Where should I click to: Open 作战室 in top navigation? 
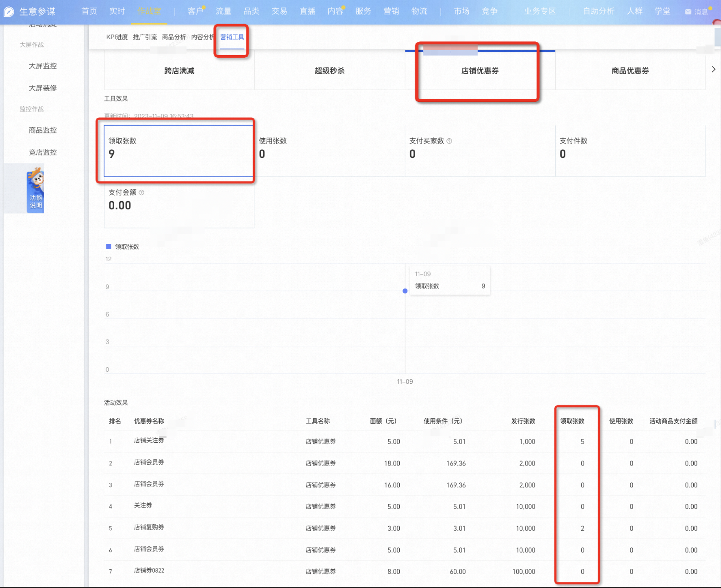click(149, 11)
